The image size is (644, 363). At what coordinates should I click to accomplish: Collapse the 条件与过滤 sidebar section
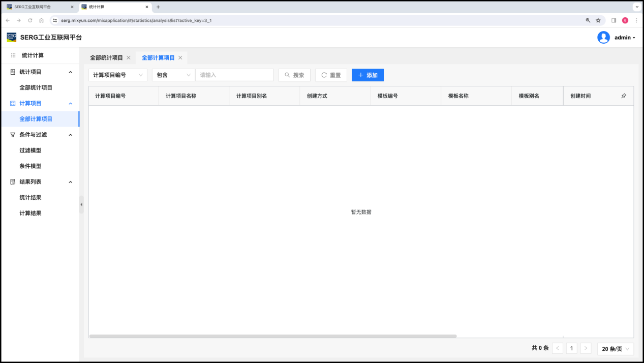[x=70, y=135]
